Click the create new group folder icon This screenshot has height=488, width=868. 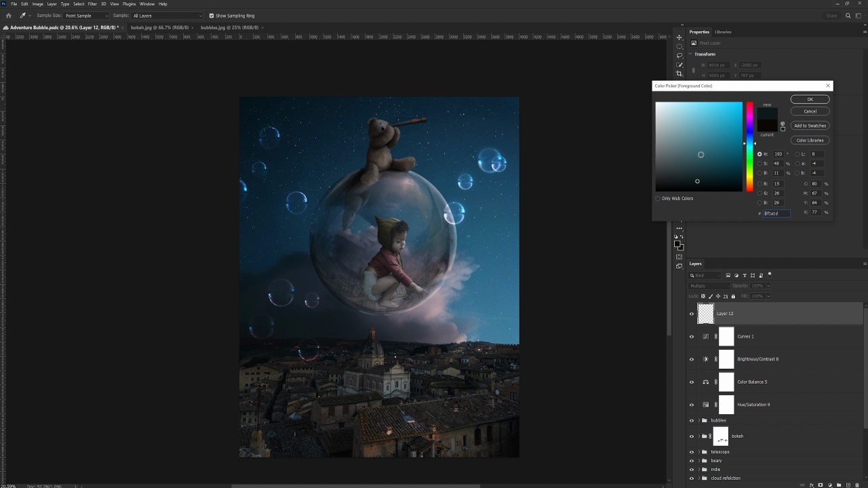[x=839, y=485]
